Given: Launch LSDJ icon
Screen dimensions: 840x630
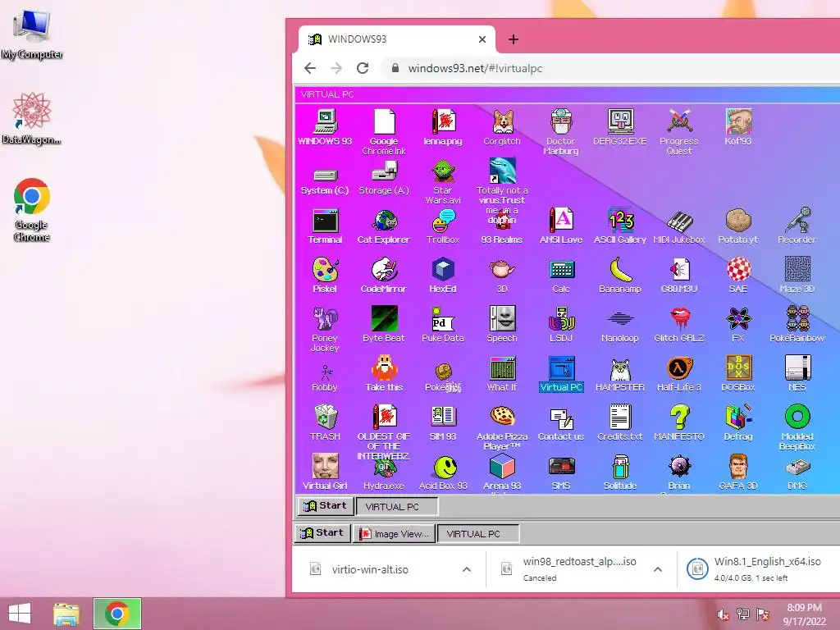Looking at the screenshot, I should coord(561,324).
